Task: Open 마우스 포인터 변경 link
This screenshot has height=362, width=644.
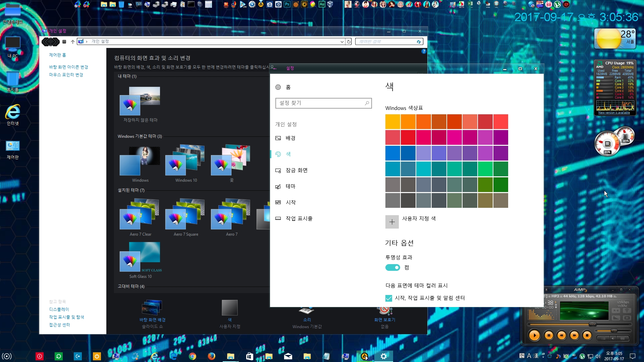Action: coord(66,75)
